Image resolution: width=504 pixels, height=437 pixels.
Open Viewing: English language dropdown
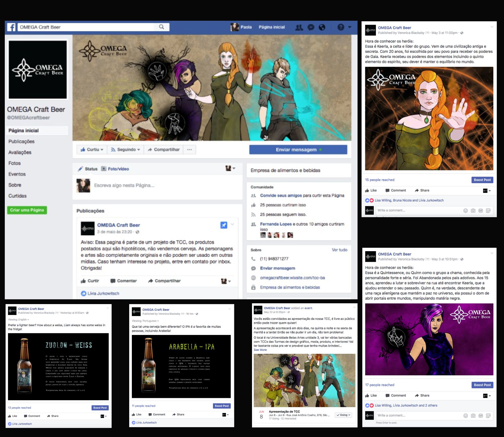tap(18, 320)
